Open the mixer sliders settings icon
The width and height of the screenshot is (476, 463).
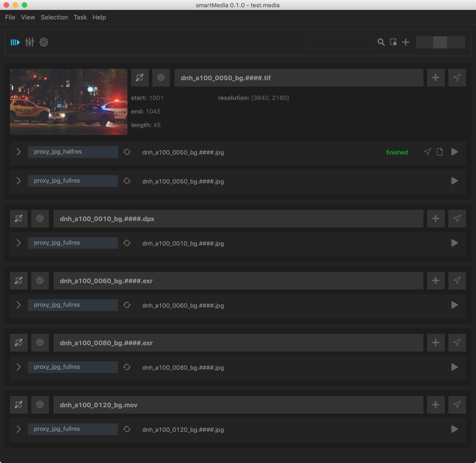[29, 42]
